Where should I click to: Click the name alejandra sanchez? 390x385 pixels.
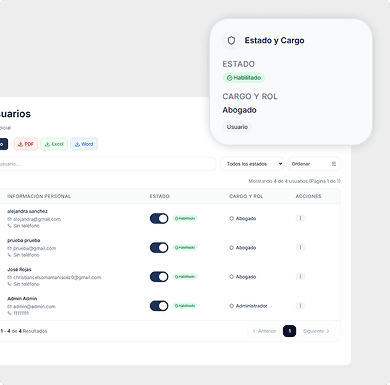click(x=27, y=211)
